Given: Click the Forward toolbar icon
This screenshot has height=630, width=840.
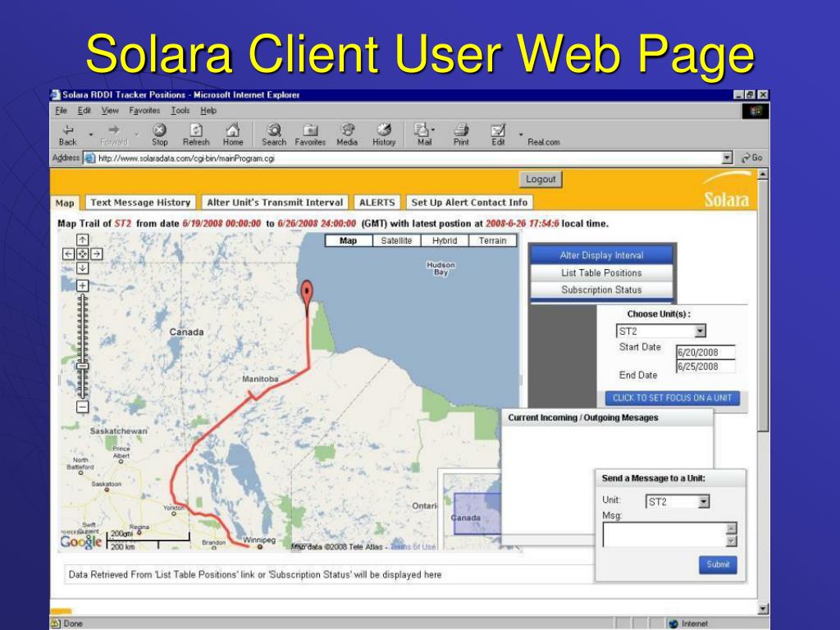Looking at the screenshot, I should (x=114, y=135).
